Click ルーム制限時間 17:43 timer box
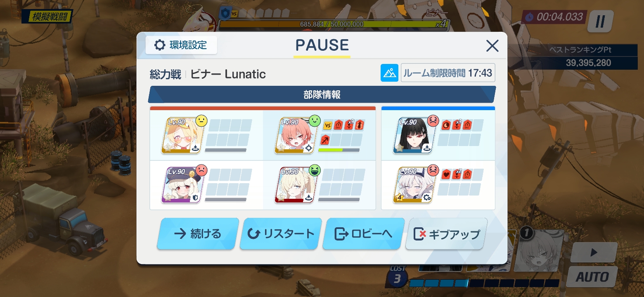 (x=448, y=73)
